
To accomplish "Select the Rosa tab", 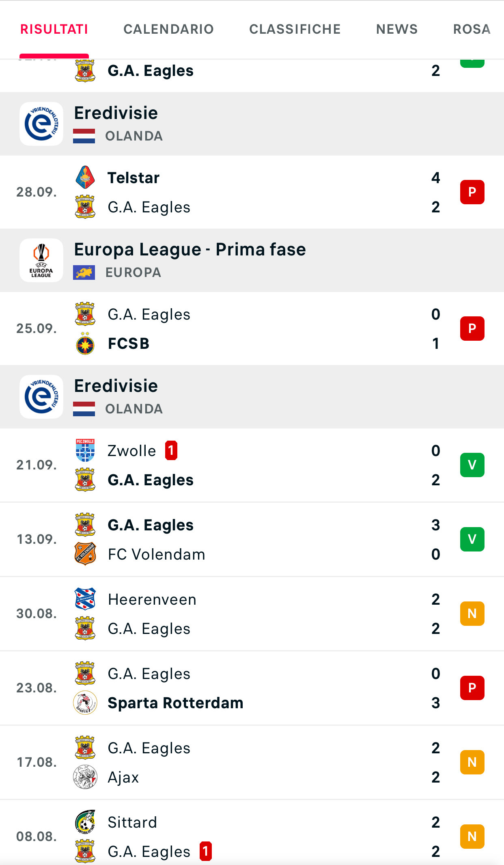I will (x=472, y=29).
